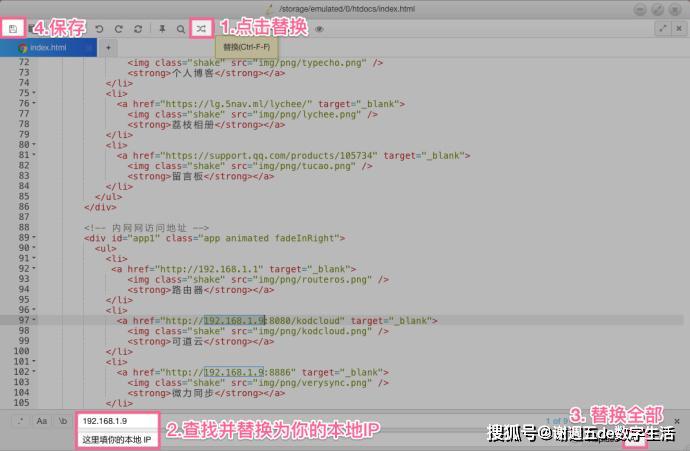The image size is (690, 451).
Task: Redo the last edit
Action: point(118,29)
